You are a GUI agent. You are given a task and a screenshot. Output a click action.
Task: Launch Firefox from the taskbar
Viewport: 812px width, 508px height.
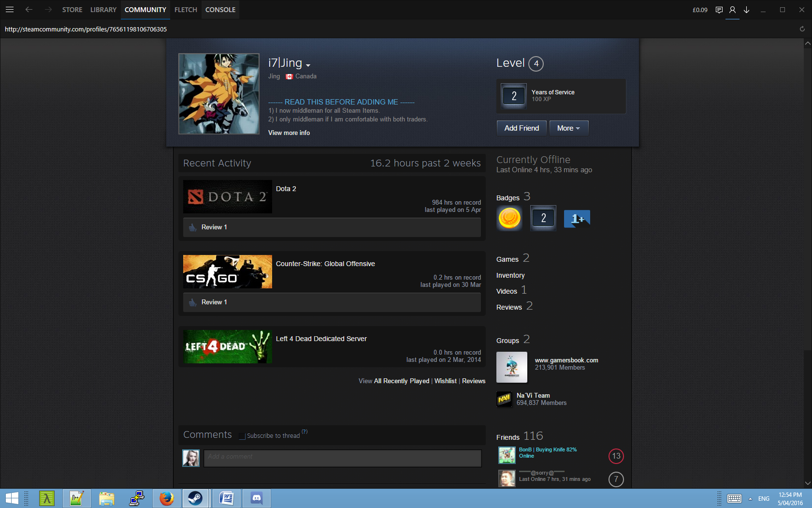coord(167,498)
